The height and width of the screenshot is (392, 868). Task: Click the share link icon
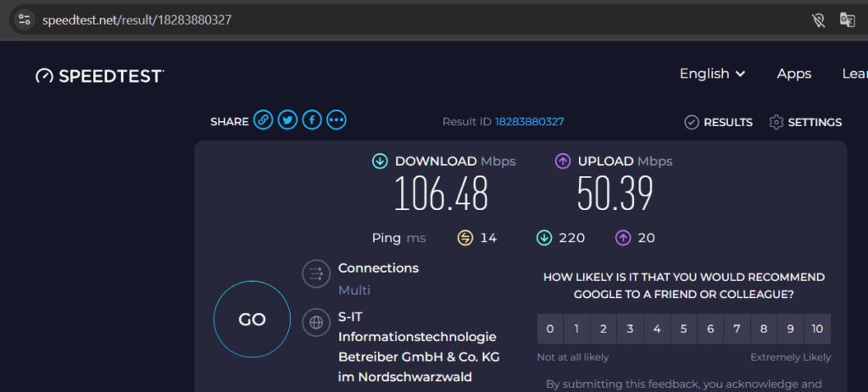pos(264,121)
